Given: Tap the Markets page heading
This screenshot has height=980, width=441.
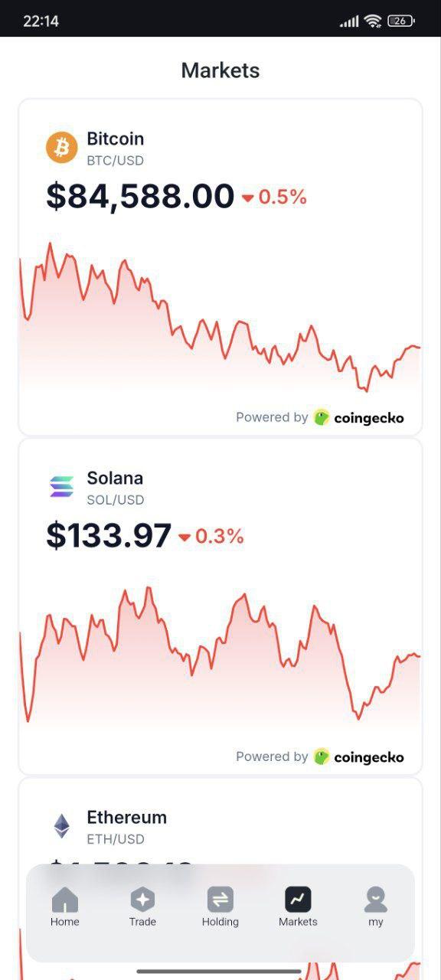Looking at the screenshot, I should click(x=220, y=70).
